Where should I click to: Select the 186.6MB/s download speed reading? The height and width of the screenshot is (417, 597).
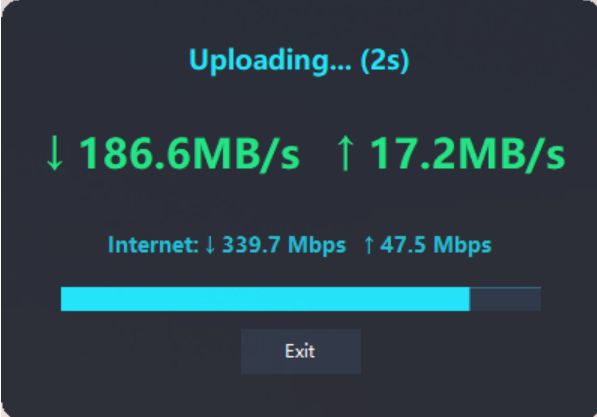point(190,153)
